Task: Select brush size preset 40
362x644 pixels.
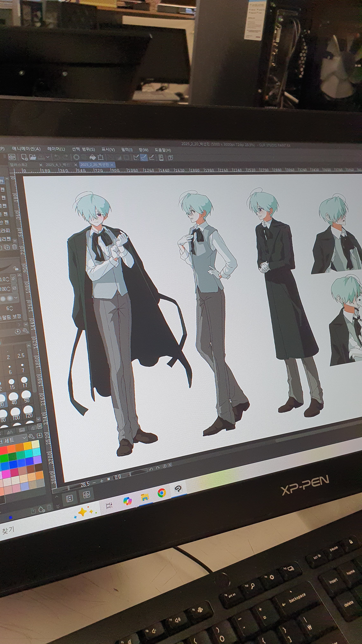Action: [14, 399]
